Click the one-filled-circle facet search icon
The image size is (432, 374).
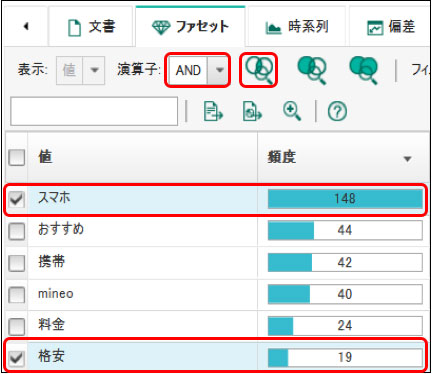pos(312,70)
